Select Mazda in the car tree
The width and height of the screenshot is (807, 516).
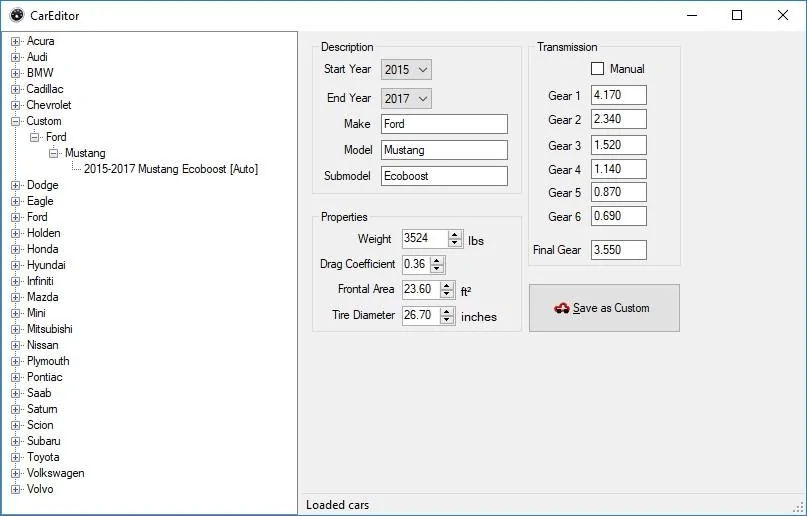[42, 297]
